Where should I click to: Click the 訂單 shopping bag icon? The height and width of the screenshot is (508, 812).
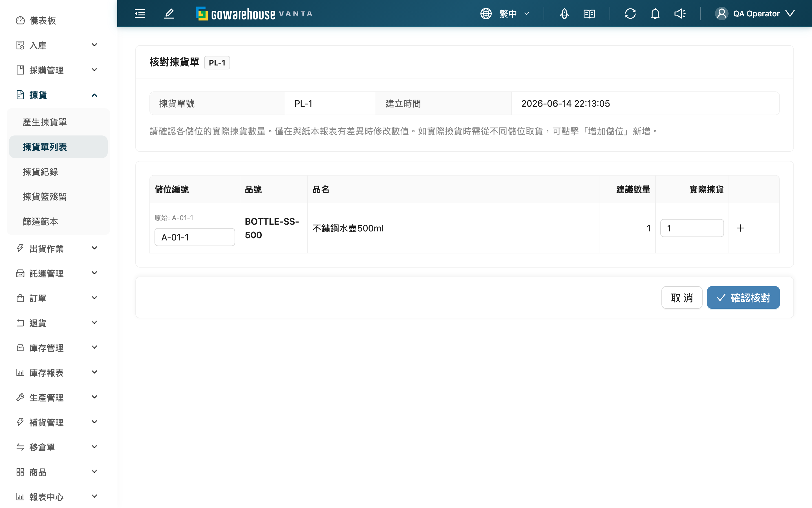point(20,298)
